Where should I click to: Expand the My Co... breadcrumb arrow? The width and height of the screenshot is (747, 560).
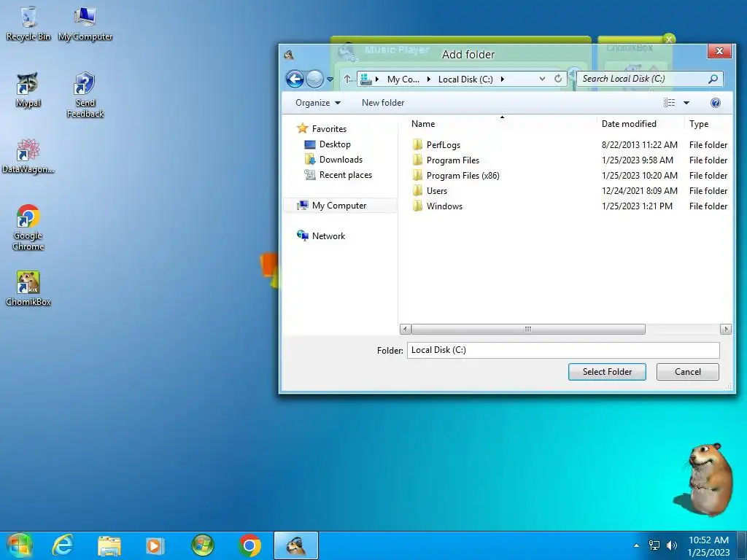[x=428, y=79]
